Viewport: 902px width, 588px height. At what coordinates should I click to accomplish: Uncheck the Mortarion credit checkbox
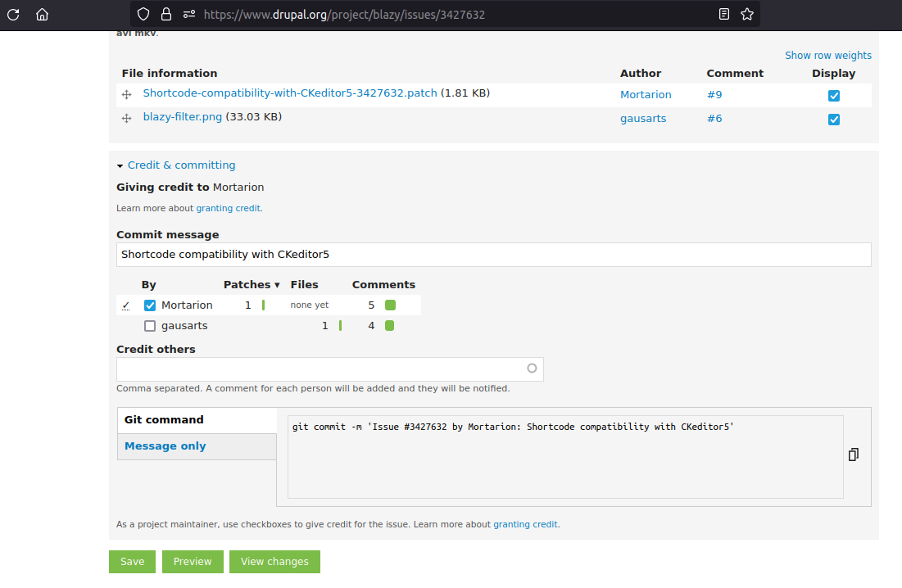(150, 305)
